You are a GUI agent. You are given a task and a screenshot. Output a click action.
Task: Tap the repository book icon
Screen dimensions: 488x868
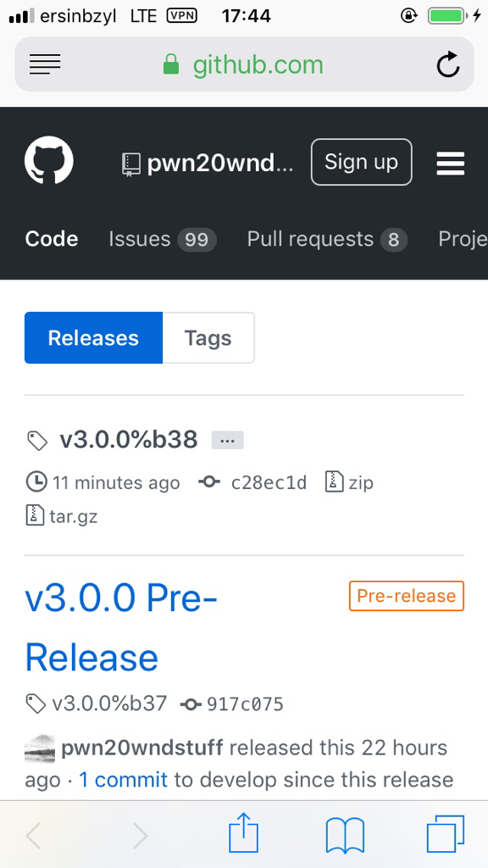[x=131, y=164]
